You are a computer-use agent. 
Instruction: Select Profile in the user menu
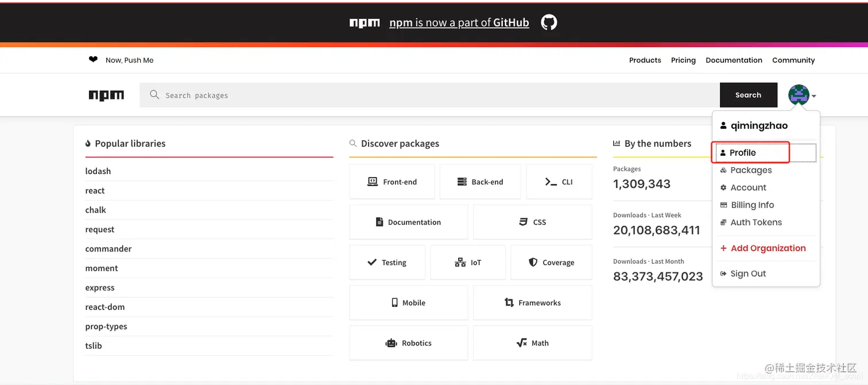tap(766, 153)
